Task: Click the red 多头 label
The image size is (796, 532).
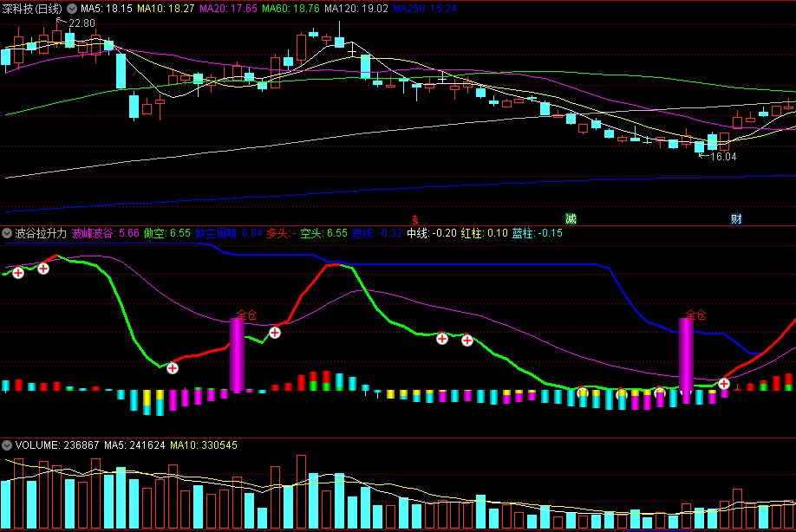Action: (277, 233)
